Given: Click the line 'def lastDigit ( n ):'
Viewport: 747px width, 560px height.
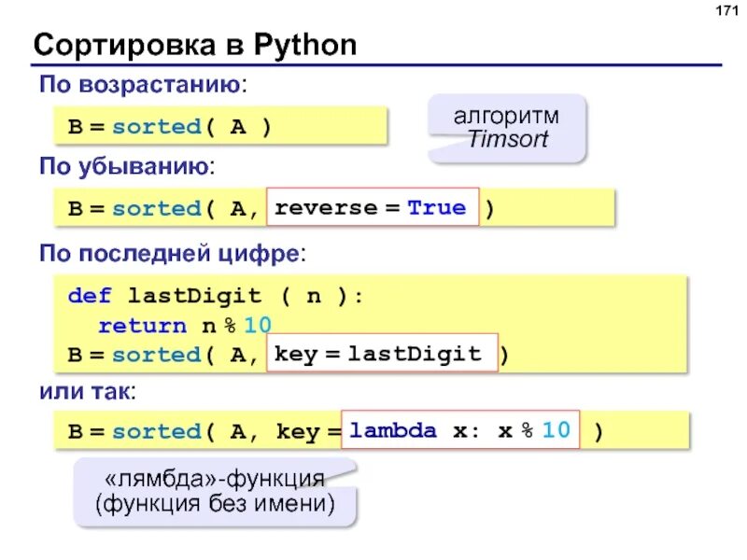Looking at the screenshot, I should pos(216,296).
